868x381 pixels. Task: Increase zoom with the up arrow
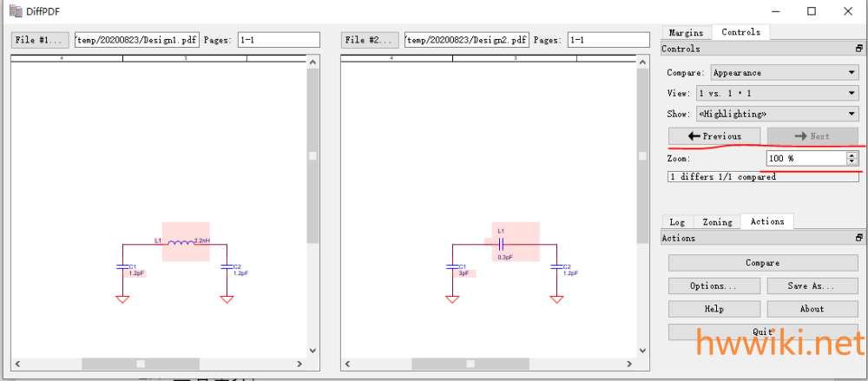(x=852, y=155)
